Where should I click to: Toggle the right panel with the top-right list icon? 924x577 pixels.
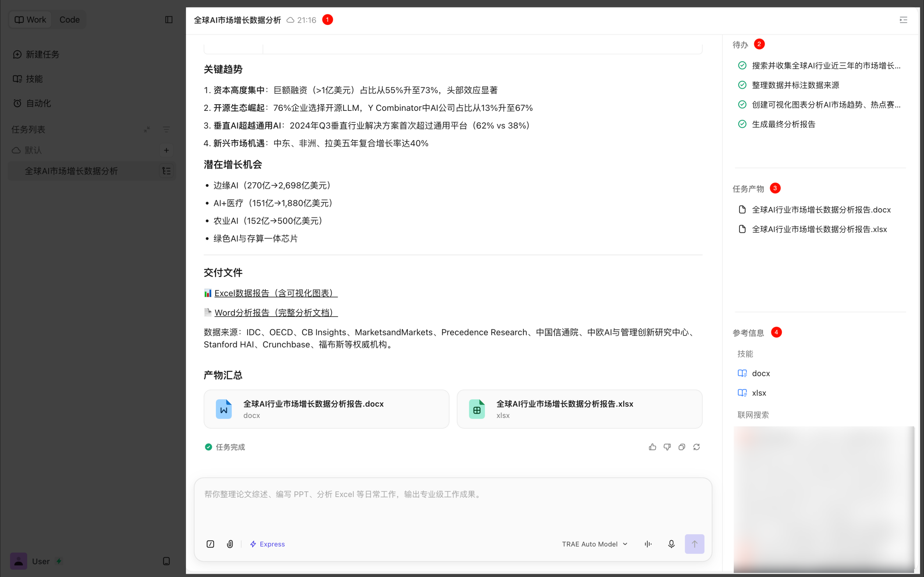point(903,20)
